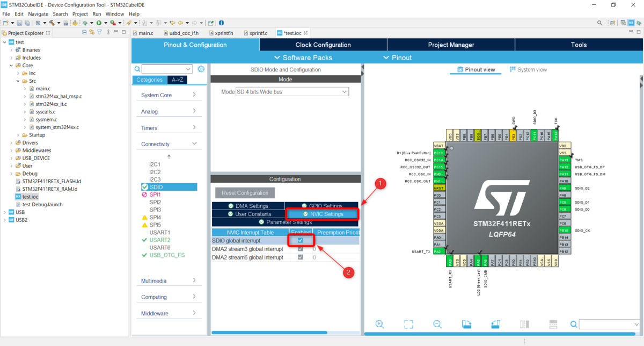Click the magnifier icon beside category search field

coord(137,69)
